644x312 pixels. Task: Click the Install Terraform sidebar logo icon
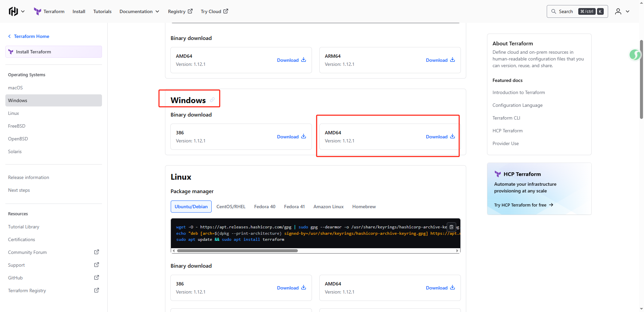tap(11, 52)
